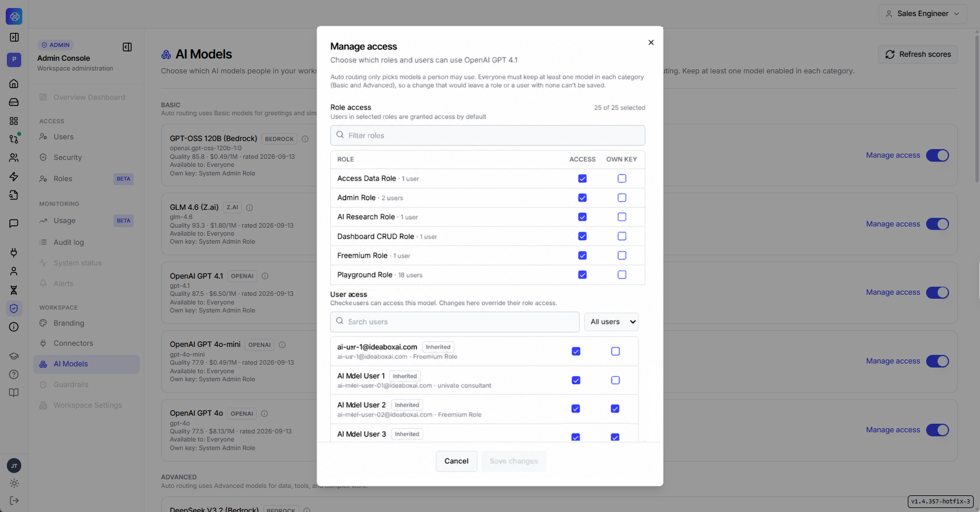Close the Manage access dialog
Viewport: 980px width, 512px height.
tap(651, 42)
